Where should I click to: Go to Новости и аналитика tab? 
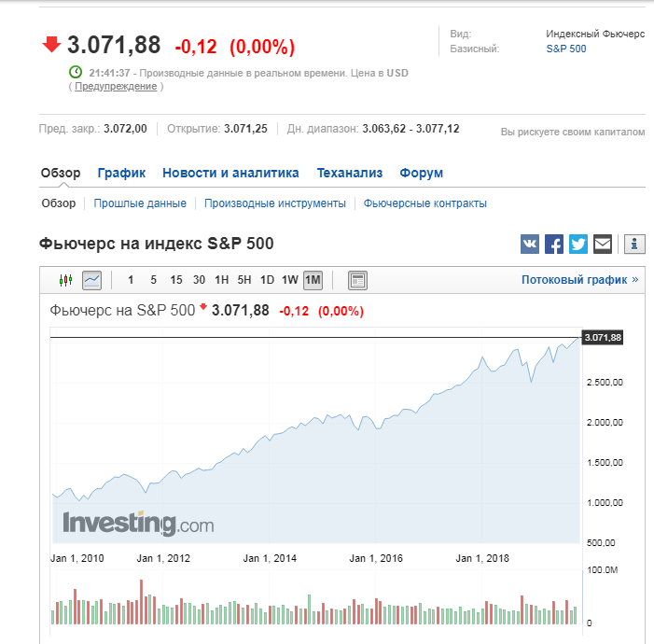(230, 173)
